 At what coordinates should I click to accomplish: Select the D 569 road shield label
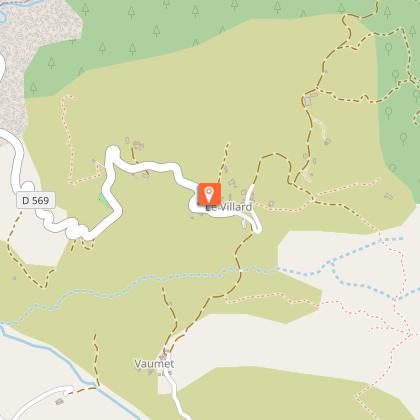(36, 201)
